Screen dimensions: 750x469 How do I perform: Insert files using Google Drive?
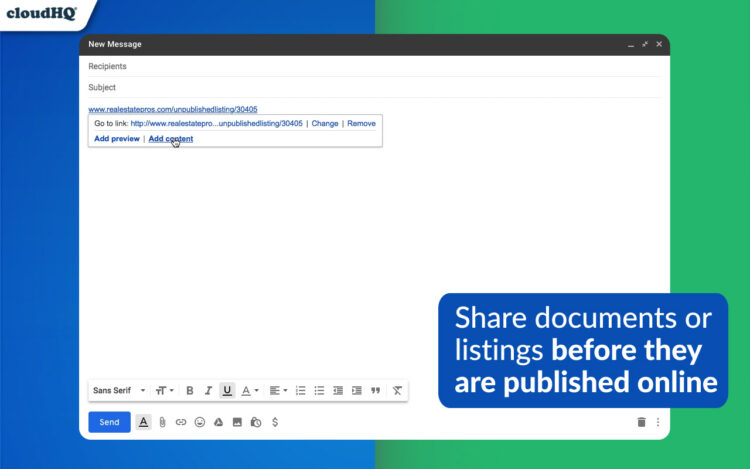click(219, 422)
